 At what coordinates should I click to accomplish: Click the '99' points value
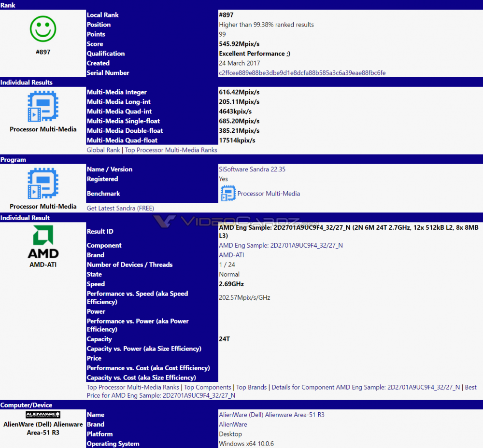click(x=222, y=34)
